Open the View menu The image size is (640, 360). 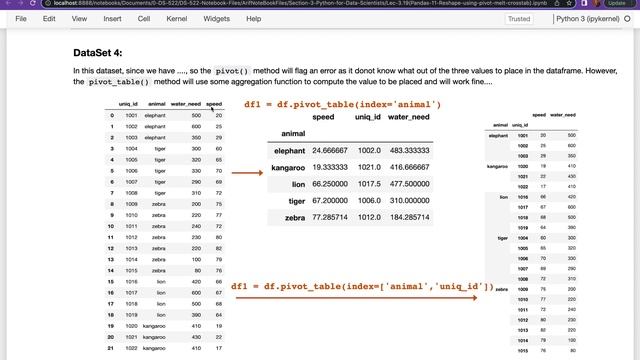point(79,19)
